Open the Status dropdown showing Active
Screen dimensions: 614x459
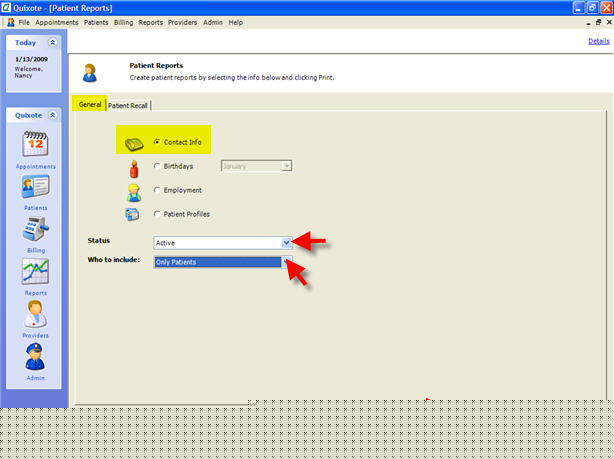[x=222, y=243]
